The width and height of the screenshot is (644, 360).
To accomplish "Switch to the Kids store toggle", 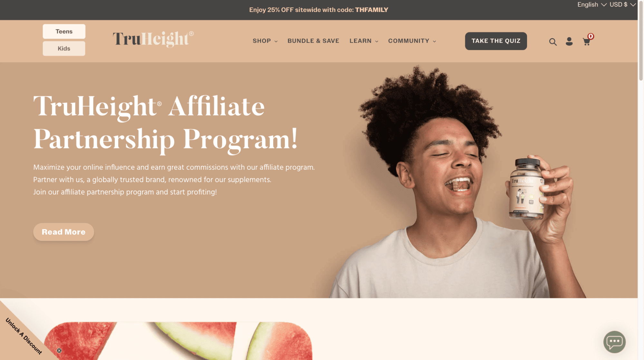I will [x=64, y=48].
